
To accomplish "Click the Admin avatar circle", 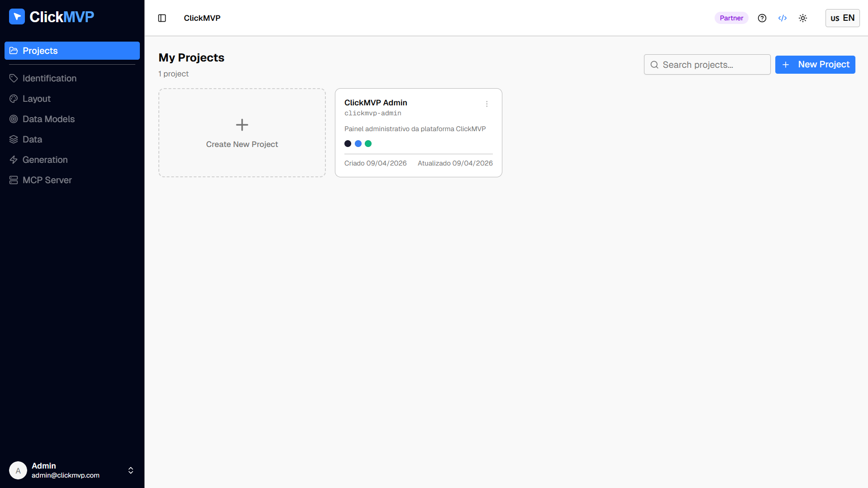I will click(x=18, y=470).
